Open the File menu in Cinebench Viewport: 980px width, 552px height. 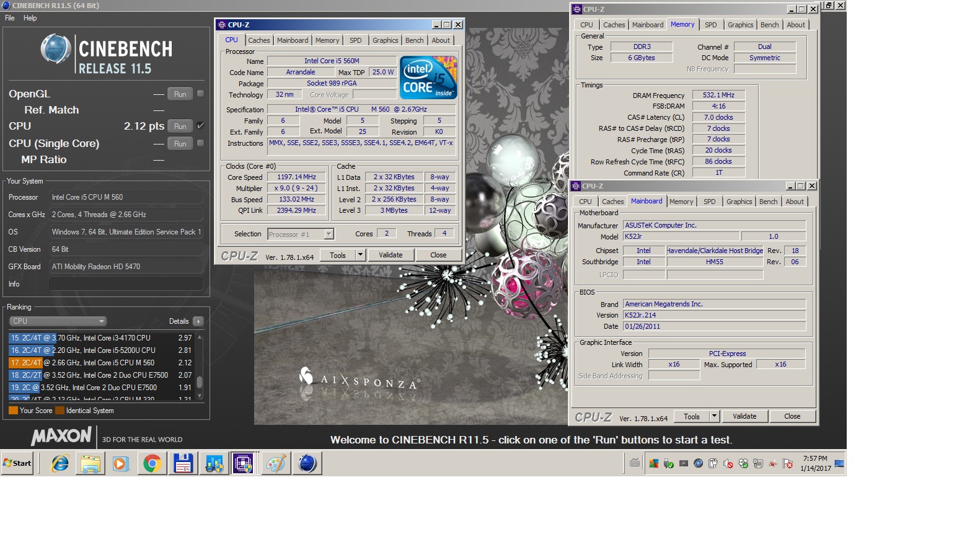pos(10,18)
